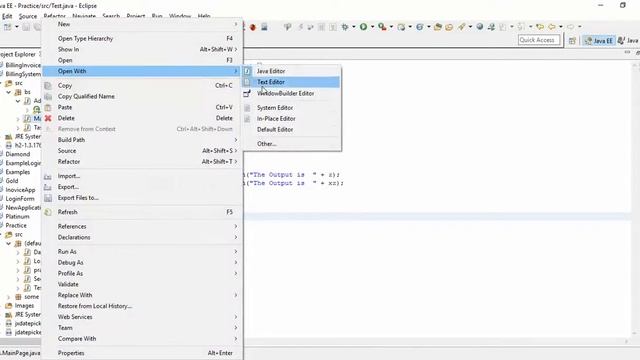640x360 pixels.
Task: Click the last edit location arrow icon
Action: tap(540, 27)
